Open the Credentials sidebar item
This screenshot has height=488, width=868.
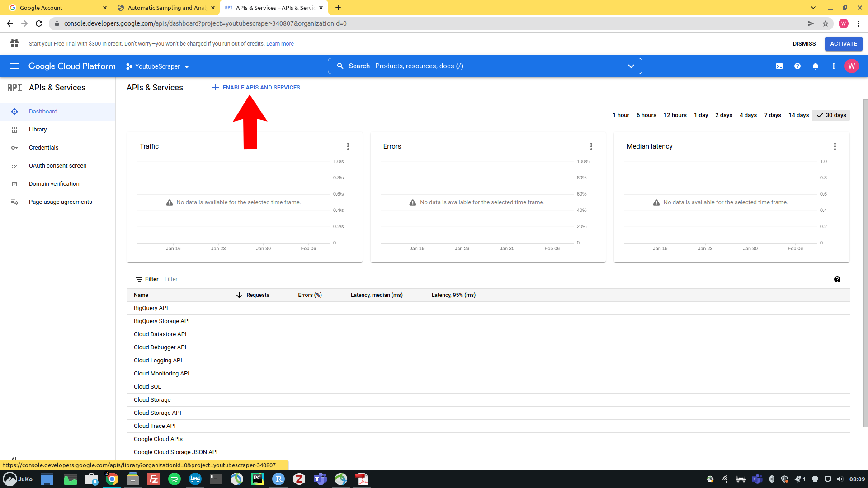click(x=43, y=148)
